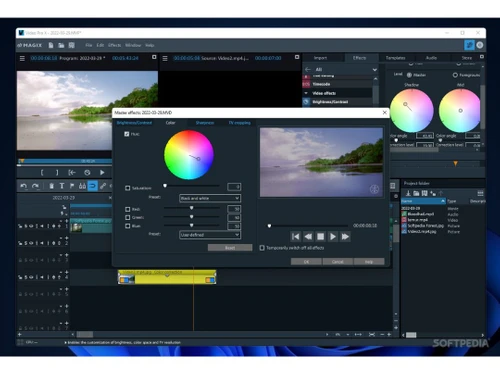Click the group objects icon in timeline toolbar
The image size is (500, 375).
coord(82,186)
